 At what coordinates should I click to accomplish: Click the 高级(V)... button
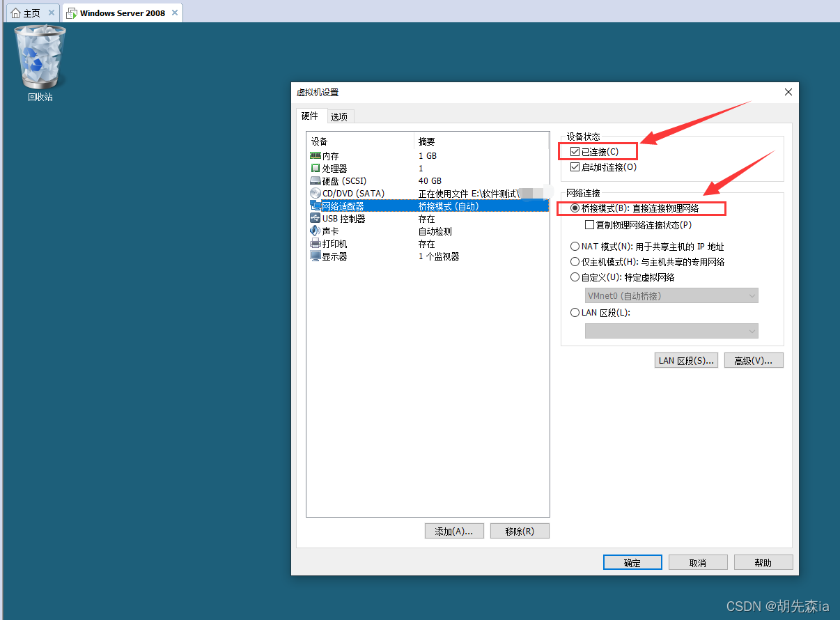coord(754,360)
